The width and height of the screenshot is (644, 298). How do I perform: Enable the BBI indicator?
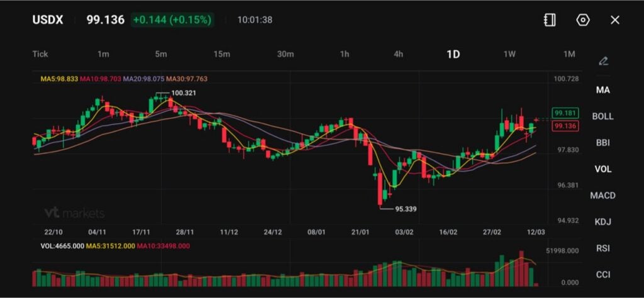602,143
